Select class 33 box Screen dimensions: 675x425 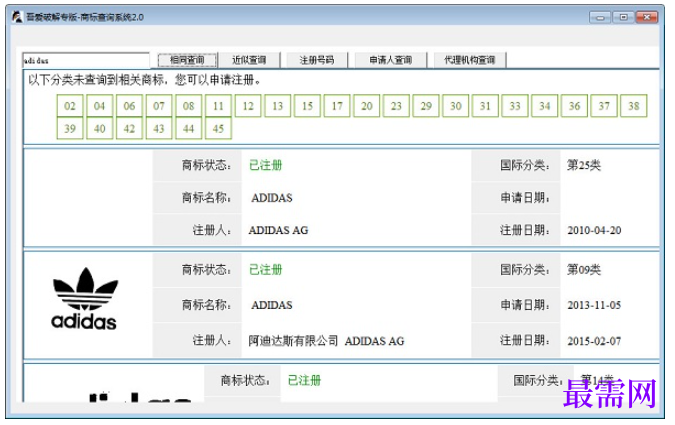515,106
